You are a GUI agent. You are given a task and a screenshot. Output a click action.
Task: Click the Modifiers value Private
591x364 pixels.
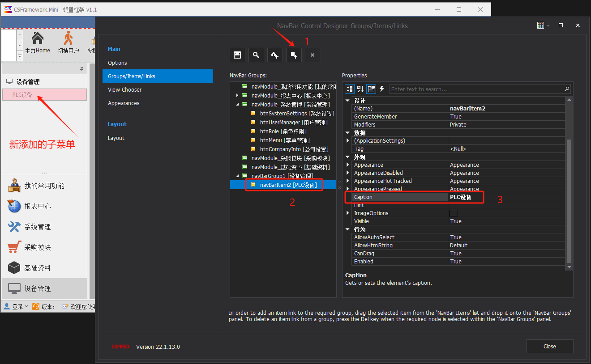[x=507, y=125]
